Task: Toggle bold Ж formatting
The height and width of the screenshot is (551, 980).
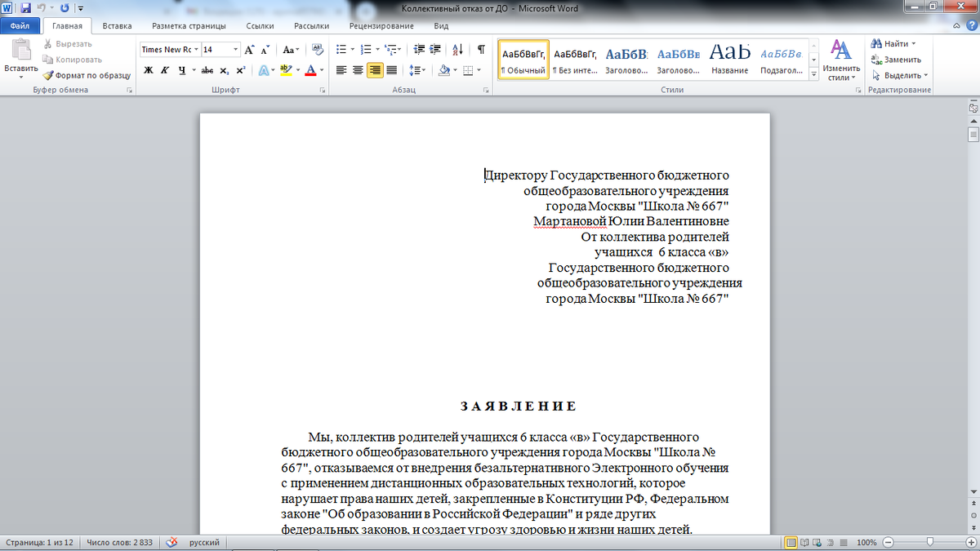Action: [x=148, y=70]
